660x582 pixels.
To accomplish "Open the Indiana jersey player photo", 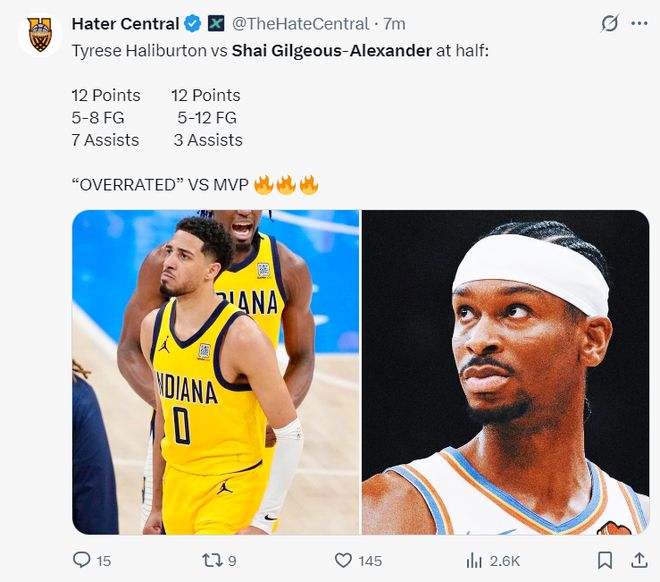I will point(215,372).
